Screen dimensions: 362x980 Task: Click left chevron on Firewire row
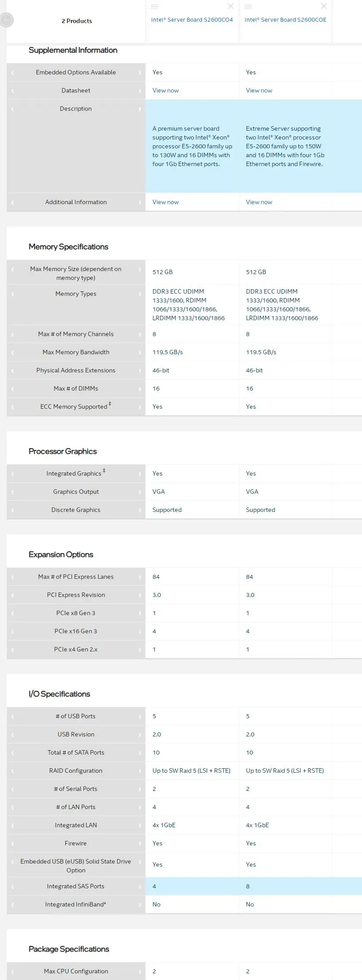(12, 844)
